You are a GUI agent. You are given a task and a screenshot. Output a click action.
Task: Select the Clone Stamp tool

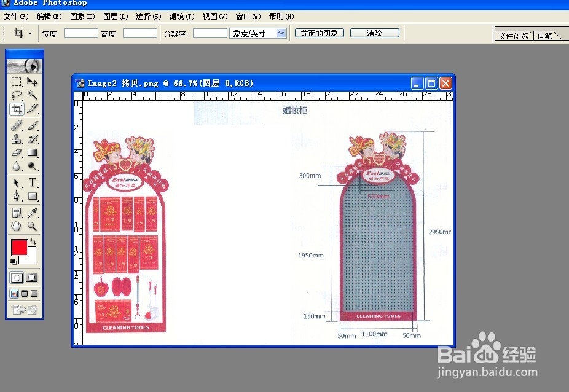point(17,139)
